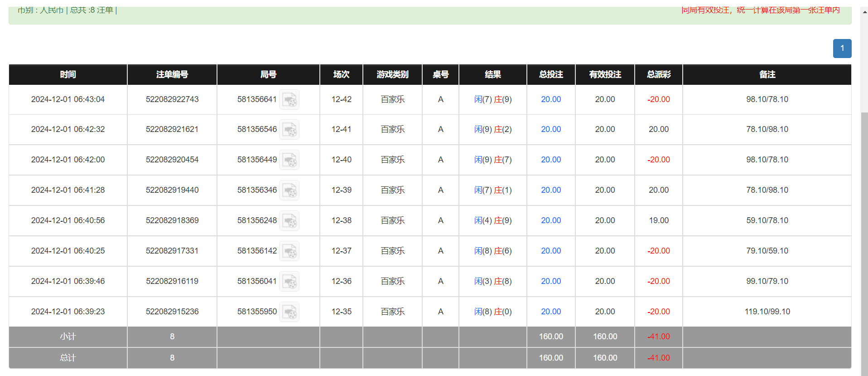This screenshot has width=868, height=376.
Task: Select order number 522082915236
Action: (172, 312)
